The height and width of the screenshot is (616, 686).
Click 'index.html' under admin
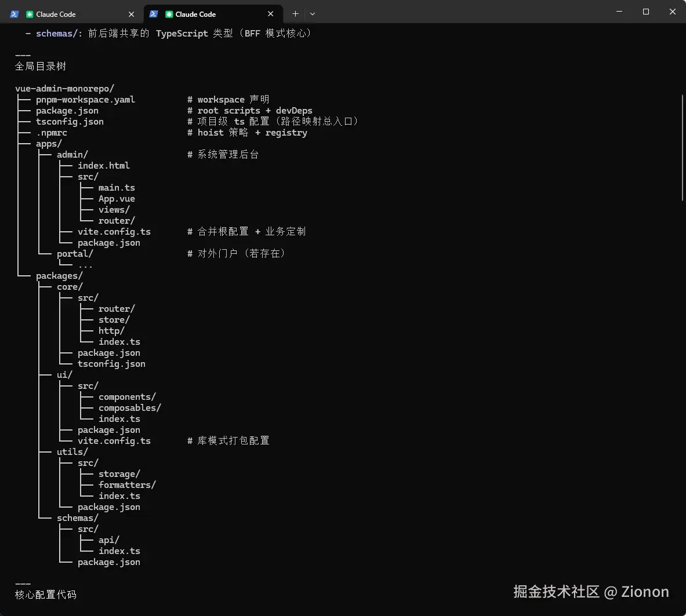(104, 166)
